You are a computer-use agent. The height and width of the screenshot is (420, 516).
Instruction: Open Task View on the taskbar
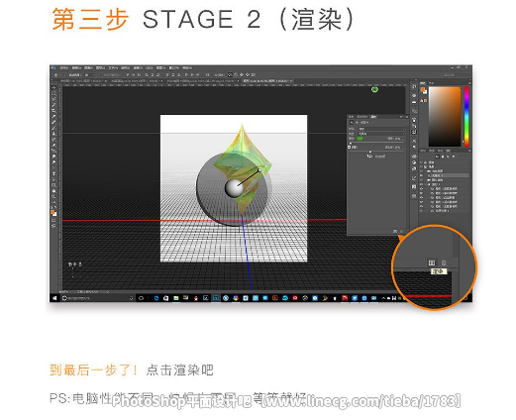tap(141, 298)
